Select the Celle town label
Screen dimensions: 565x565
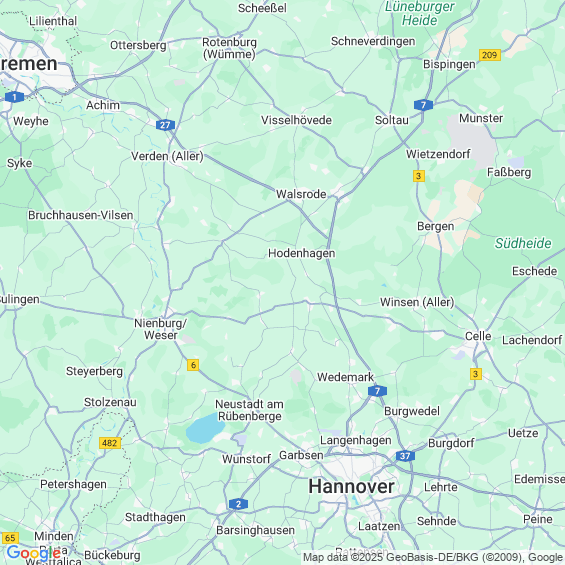point(478,336)
